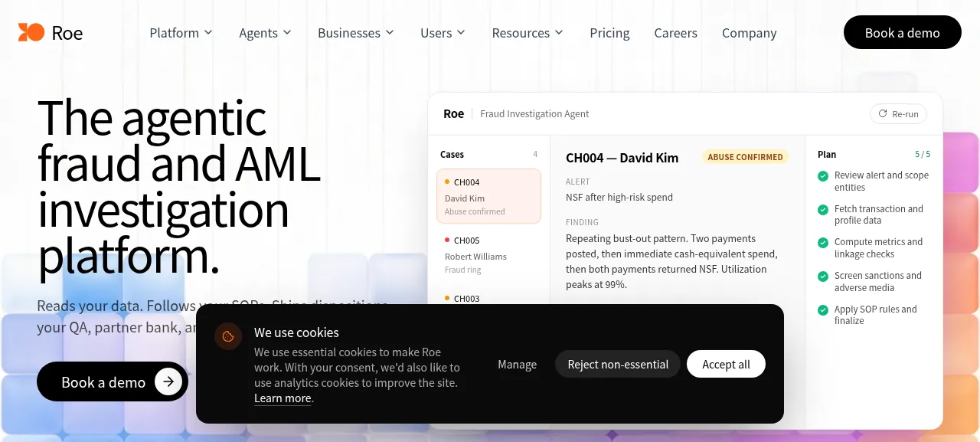The height and width of the screenshot is (442, 980).
Task: Expand the Agents dropdown menu
Action: pos(265,33)
